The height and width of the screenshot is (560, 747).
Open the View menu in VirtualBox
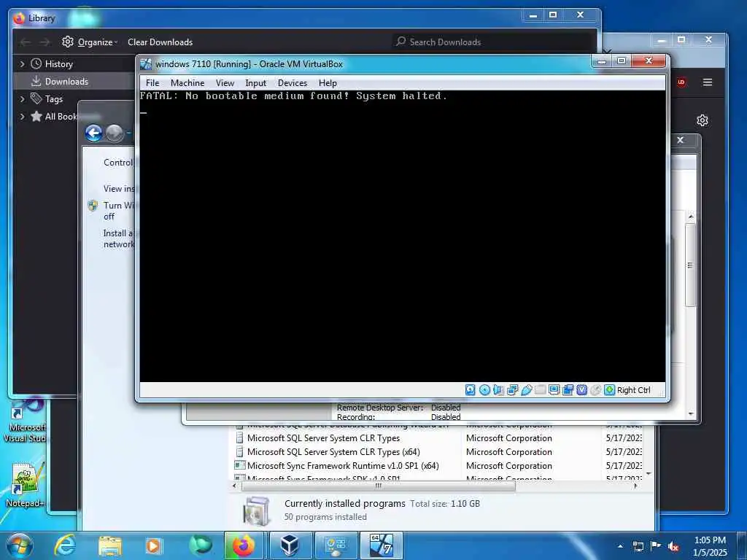point(225,83)
